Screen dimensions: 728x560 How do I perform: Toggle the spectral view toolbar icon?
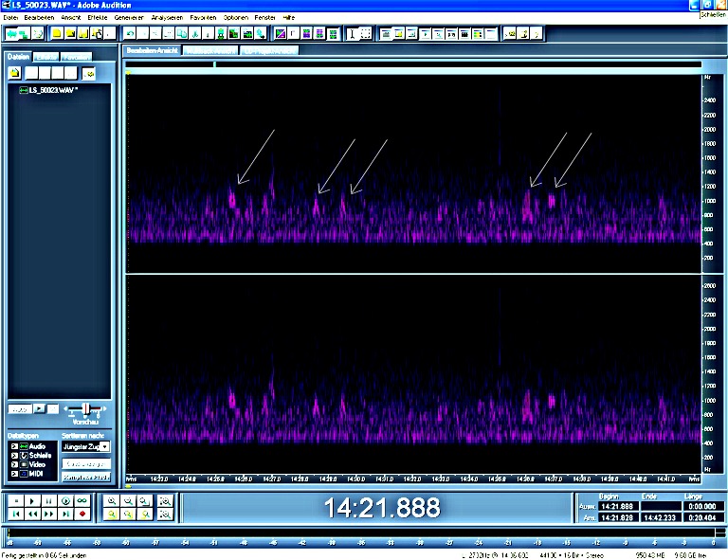click(x=281, y=34)
